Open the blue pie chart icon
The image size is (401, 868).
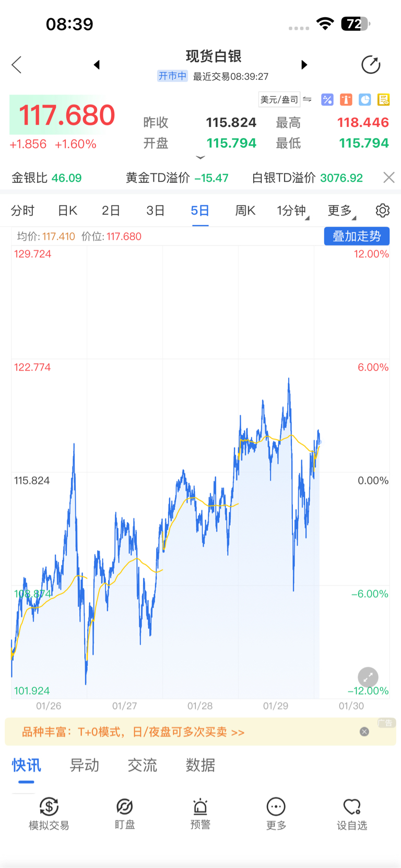point(365,99)
